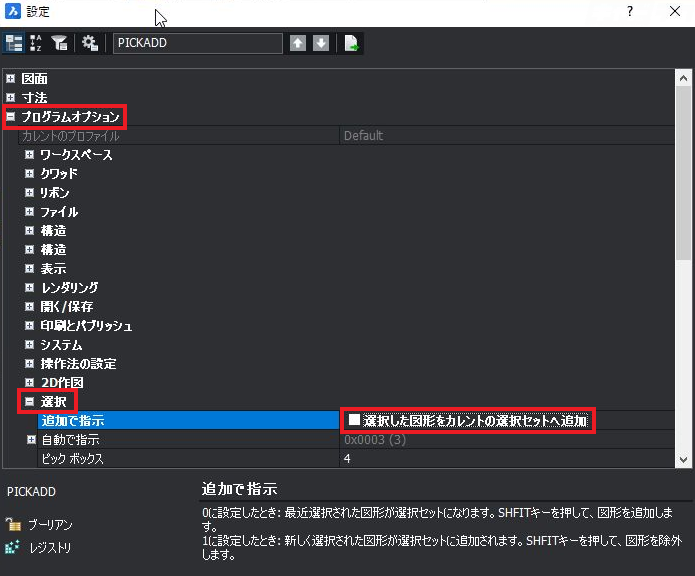Open the gear configuration icon
The height and width of the screenshot is (576, 695).
coord(90,43)
